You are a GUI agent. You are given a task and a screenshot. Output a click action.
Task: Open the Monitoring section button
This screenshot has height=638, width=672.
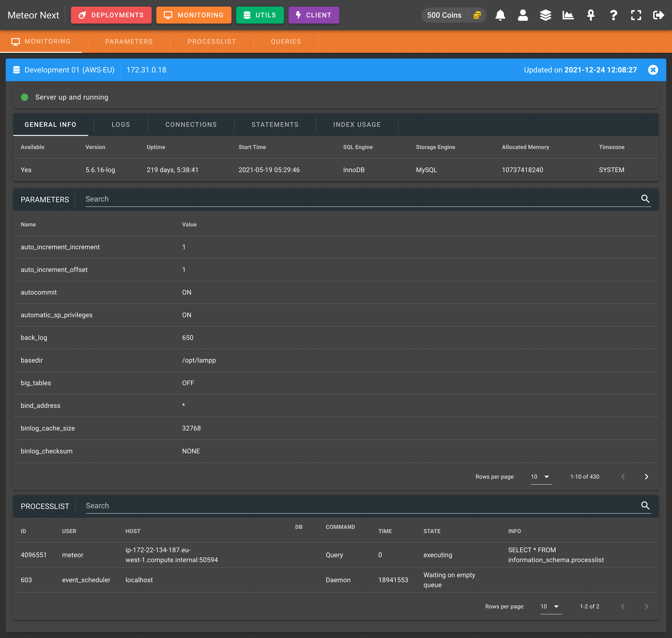(x=194, y=15)
